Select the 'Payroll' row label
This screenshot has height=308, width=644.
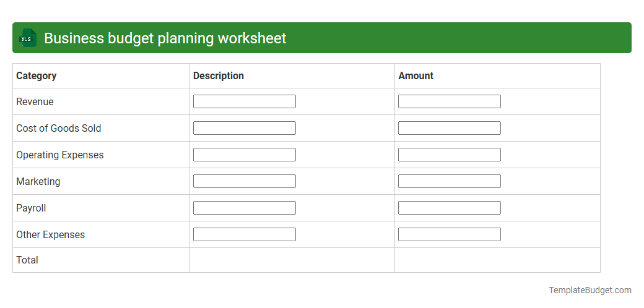(31, 208)
